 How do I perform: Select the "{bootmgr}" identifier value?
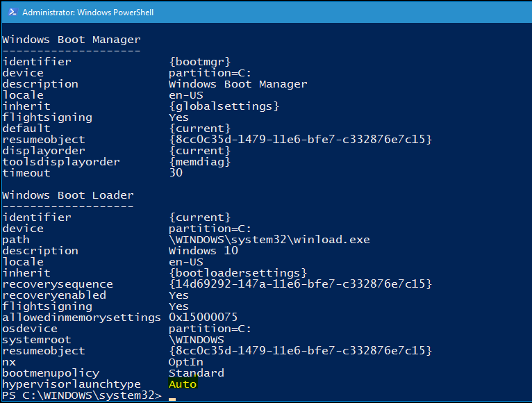tap(199, 62)
